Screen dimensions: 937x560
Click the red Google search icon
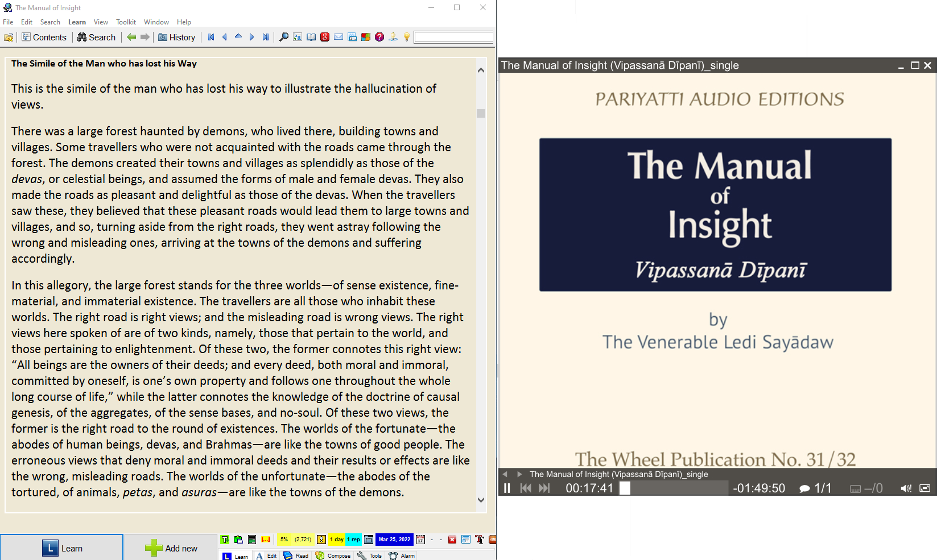325,37
